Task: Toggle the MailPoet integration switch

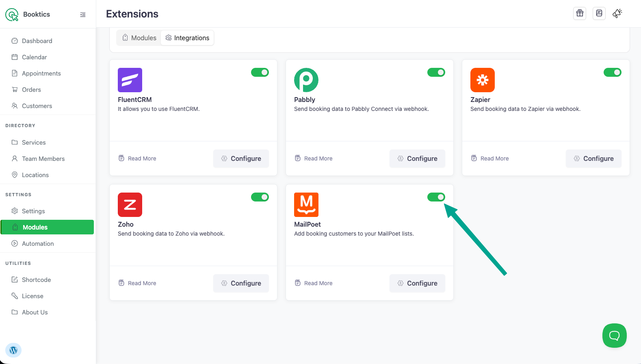Action: click(436, 197)
